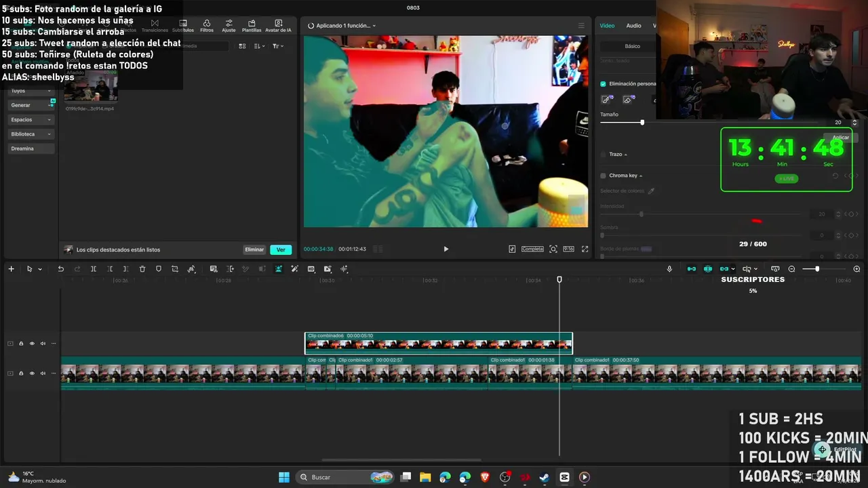
Task: Open the Ajuste tab
Action: tap(229, 26)
